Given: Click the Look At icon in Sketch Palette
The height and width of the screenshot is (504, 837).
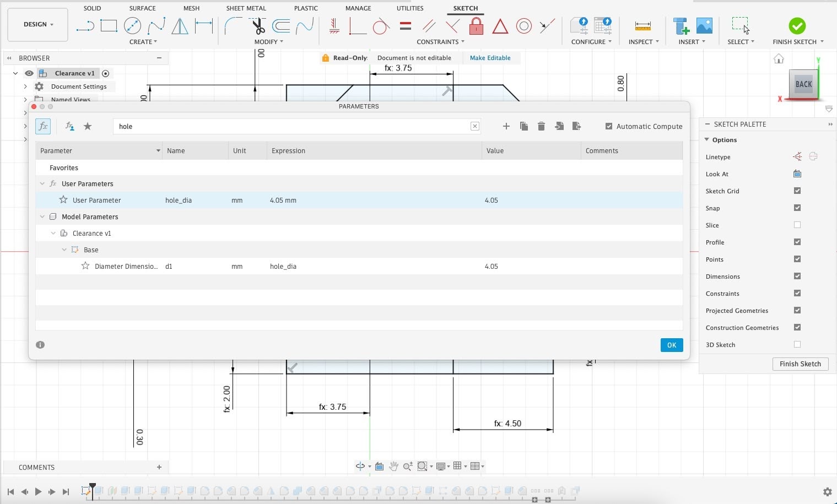Looking at the screenshot, I should coord(797,174).
